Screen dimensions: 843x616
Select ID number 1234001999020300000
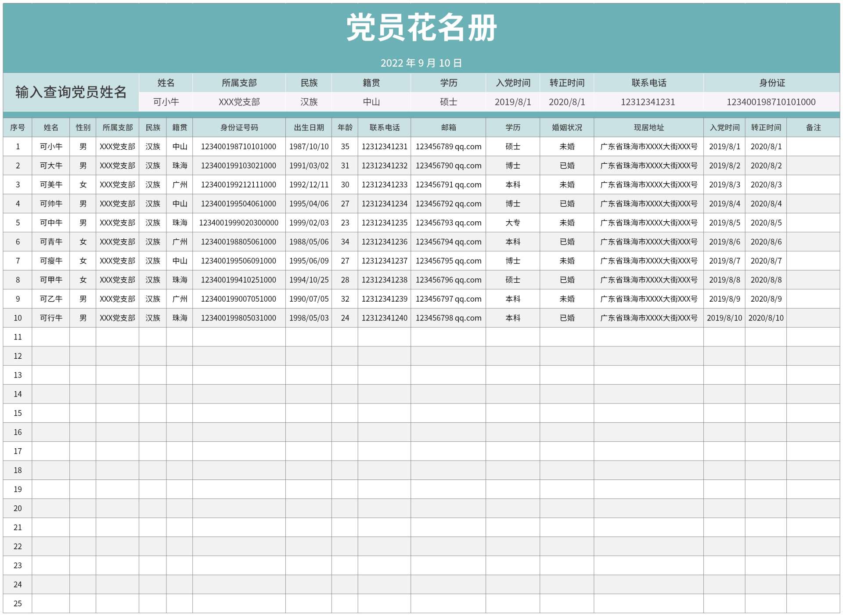[x=239, y=223]
